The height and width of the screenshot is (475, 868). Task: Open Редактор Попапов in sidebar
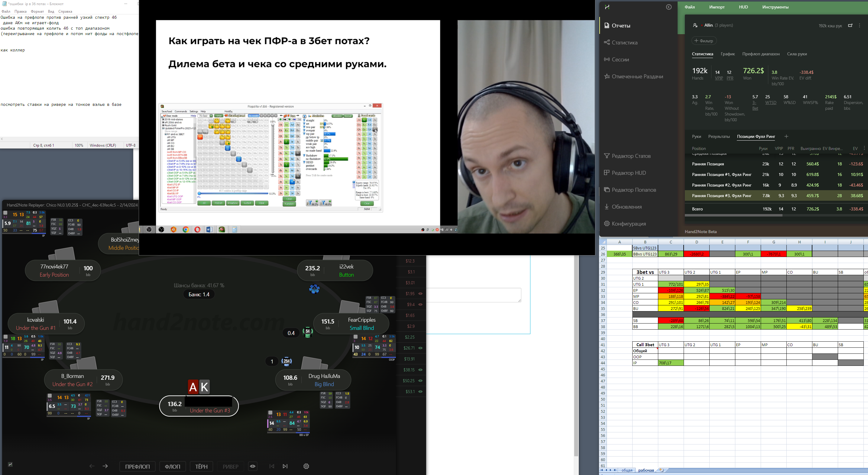(630, 190)
